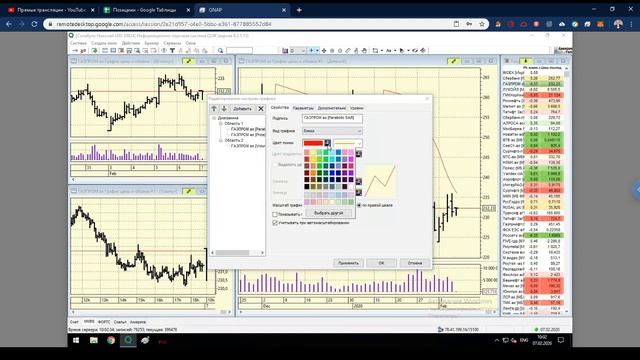The width and height of the screenshot is (640, 360).
Task: Open dropdown arrow next to crosshair tool
Action: click(317, 51)
